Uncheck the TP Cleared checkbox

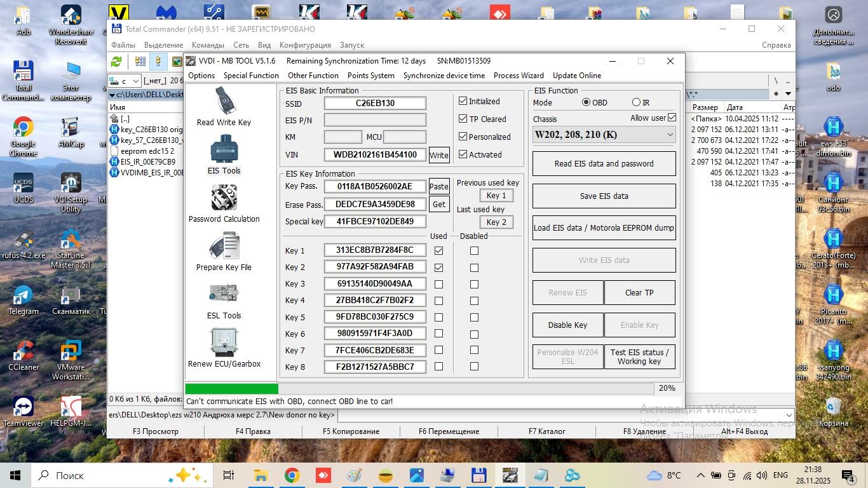point(463,119)
